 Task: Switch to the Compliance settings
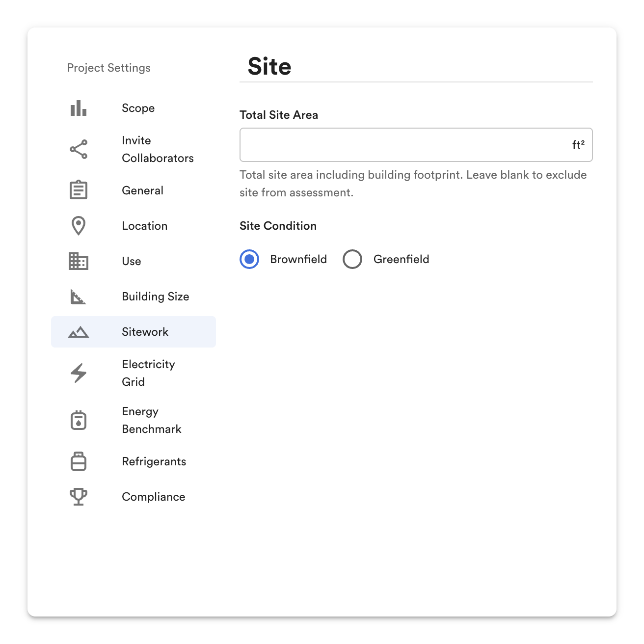coord(134,497)
